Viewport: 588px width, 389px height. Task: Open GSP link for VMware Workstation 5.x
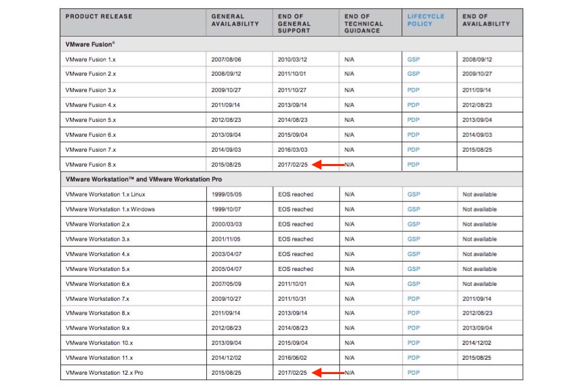[x=414, y=269]
